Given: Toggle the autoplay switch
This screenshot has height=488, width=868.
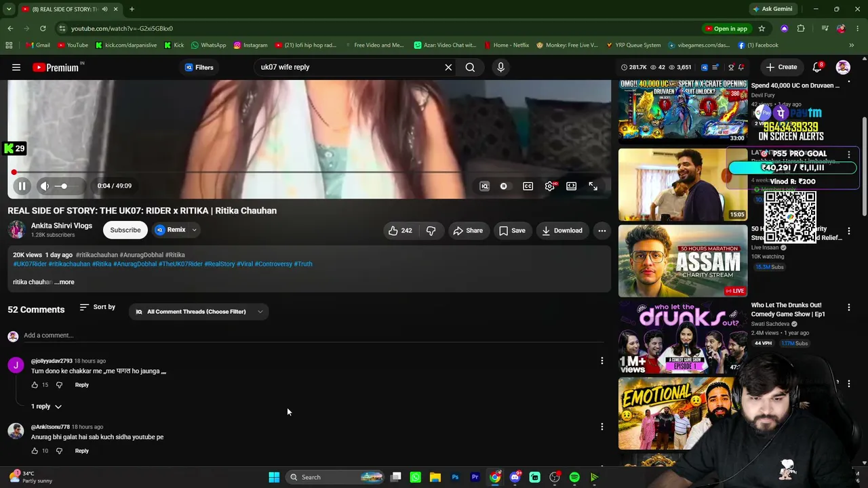Looking at the screenshot, I should pyautogui.click(x=504, y=186).
